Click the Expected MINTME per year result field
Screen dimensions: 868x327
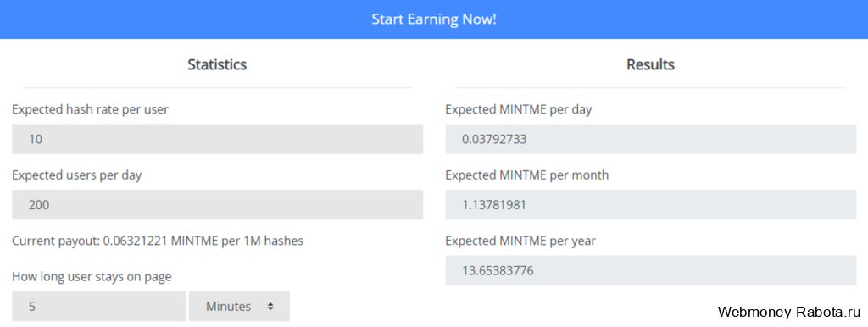point(650,270)
